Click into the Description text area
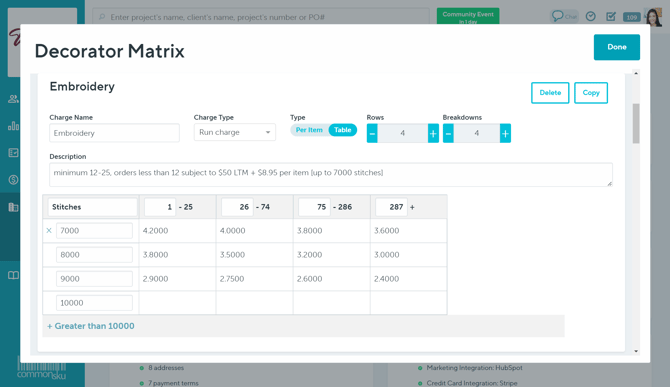This screenshot has width=670, height=387. 331,174
